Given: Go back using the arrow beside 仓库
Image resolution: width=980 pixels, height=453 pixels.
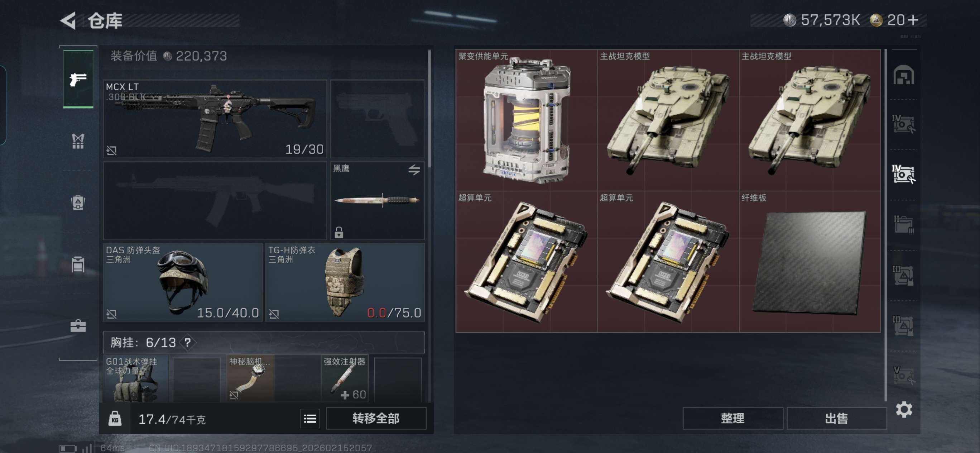Looking at the screenshot, I should click(x=69, y=20).
